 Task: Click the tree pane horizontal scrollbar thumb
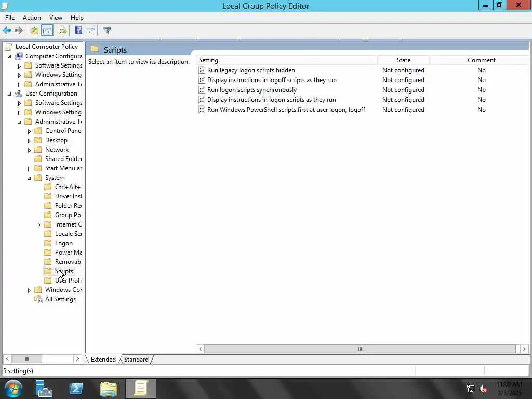(x=27, y=358)
